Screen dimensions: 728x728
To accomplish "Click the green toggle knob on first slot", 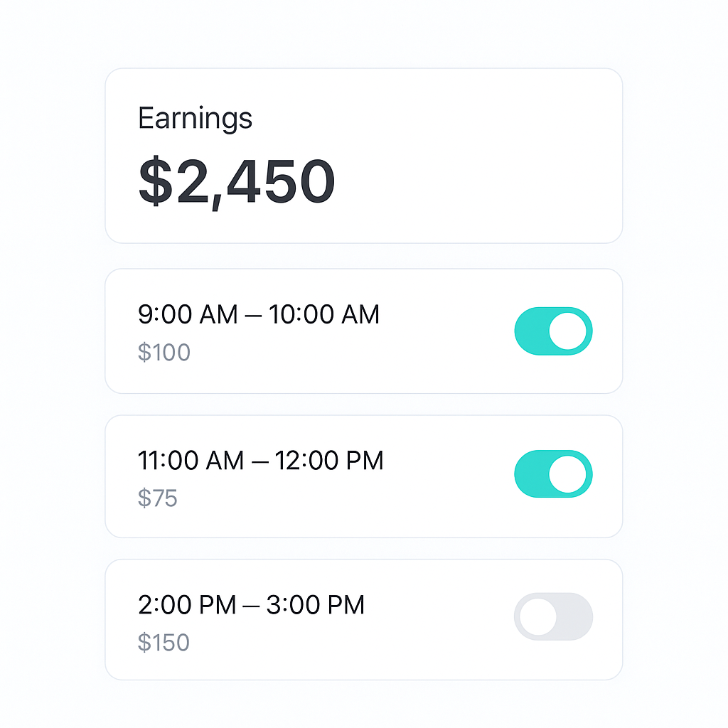I will coord(568,331).
